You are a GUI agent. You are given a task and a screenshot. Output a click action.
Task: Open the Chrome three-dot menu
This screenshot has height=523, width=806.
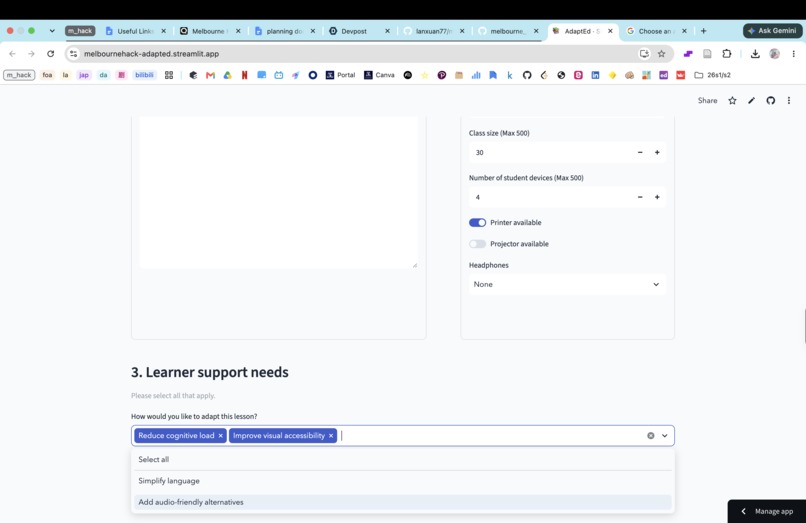pos(794,53)
